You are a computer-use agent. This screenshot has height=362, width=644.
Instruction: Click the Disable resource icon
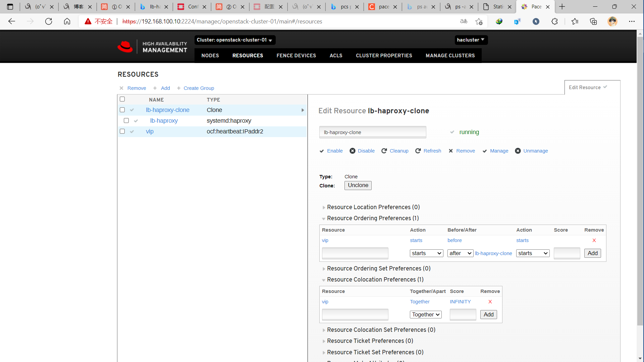352,151
